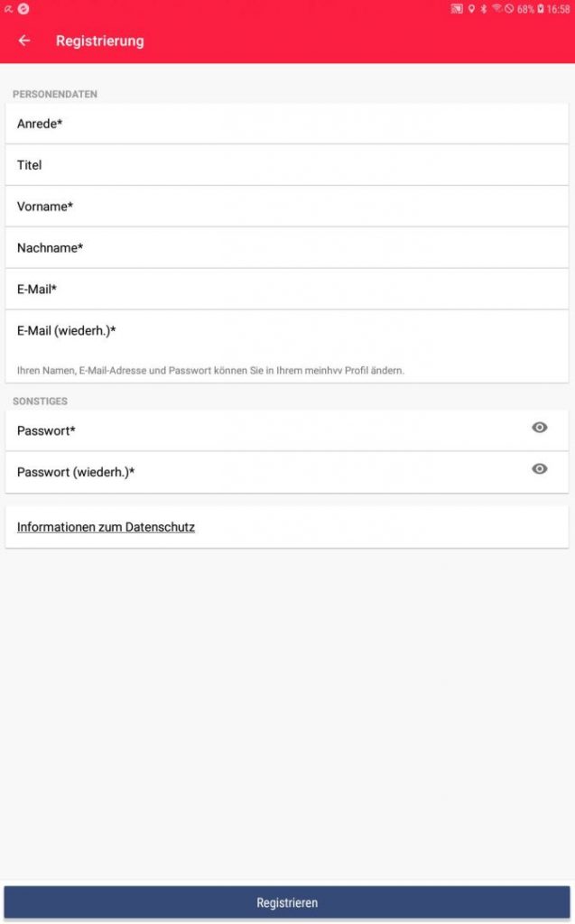Toggle visibility of Passwort (wiederh.) field
575x924 pixels.
click(539, 469)
